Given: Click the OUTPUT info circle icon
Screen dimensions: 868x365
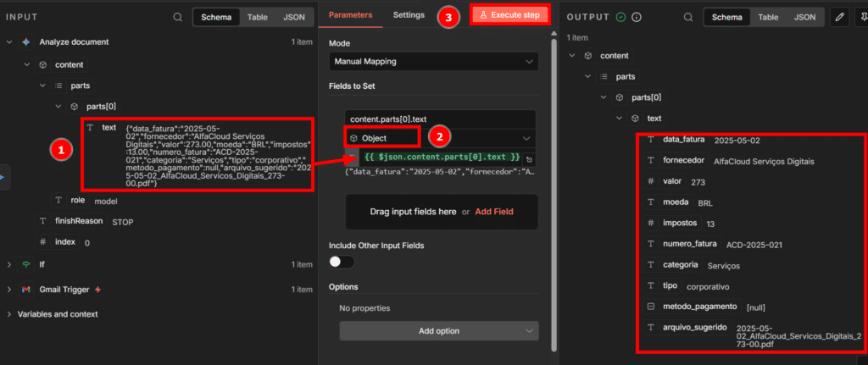Looking at the screenshot, I should [637, 17].
